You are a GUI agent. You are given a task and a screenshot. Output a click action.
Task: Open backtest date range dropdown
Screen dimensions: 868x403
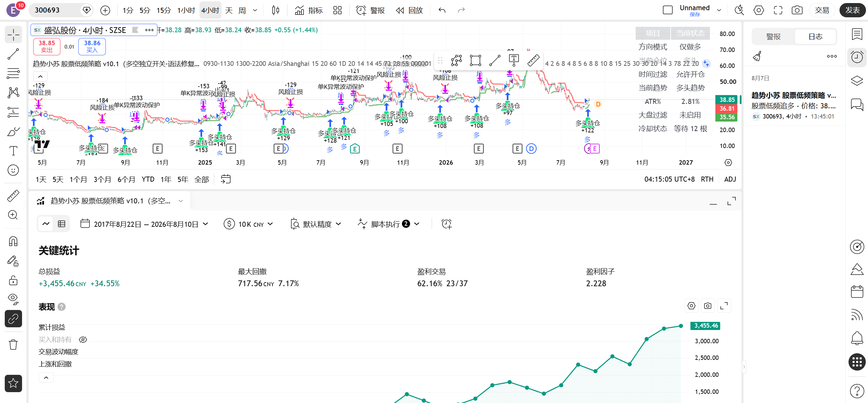coord(144,224)
